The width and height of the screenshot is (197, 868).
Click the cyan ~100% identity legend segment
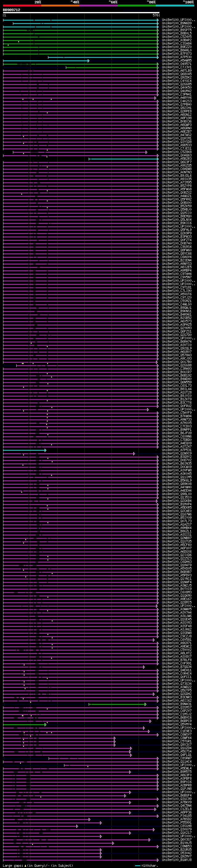coord(175,6)
